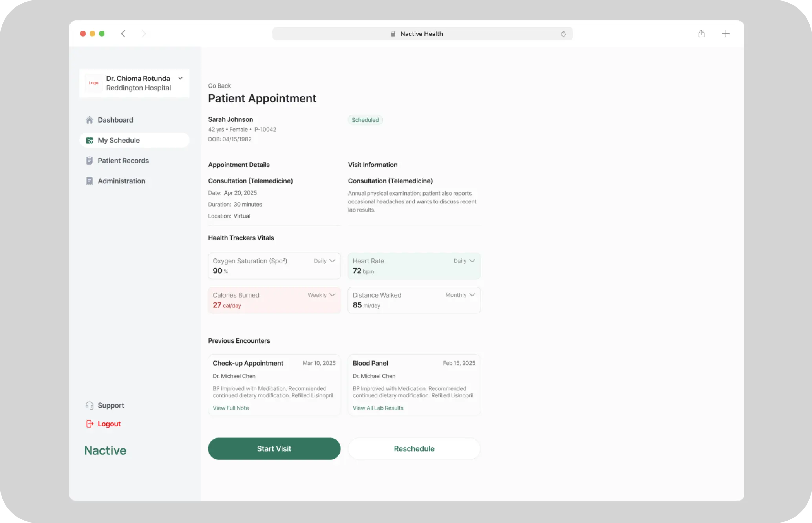Open a new tab with plus icon
Image resolution: width=812 pixels, height=523 pixels.
pos(726,34)
